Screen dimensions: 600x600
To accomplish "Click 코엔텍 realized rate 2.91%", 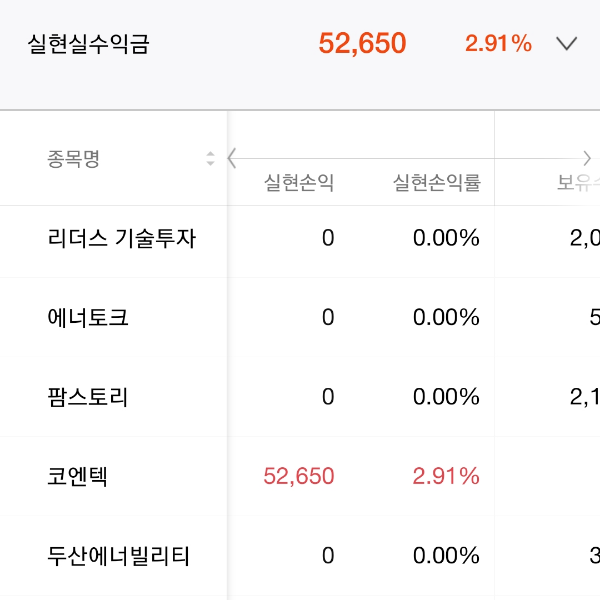I will [x=446, y=476].
